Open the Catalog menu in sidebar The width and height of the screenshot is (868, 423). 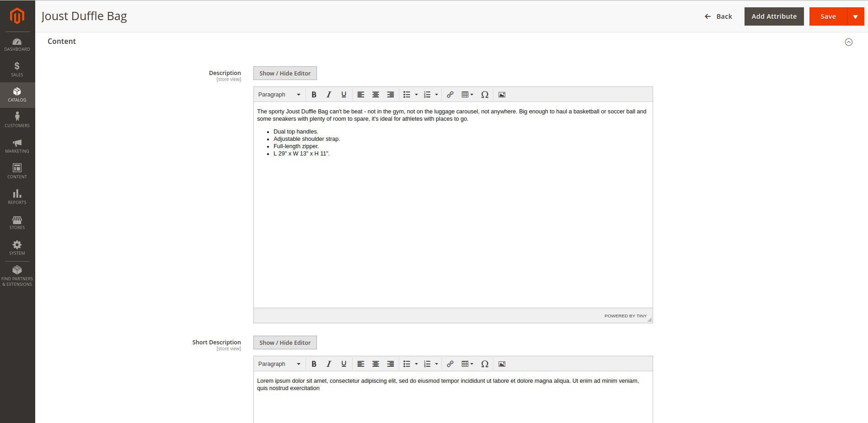[x=17, y=95]
